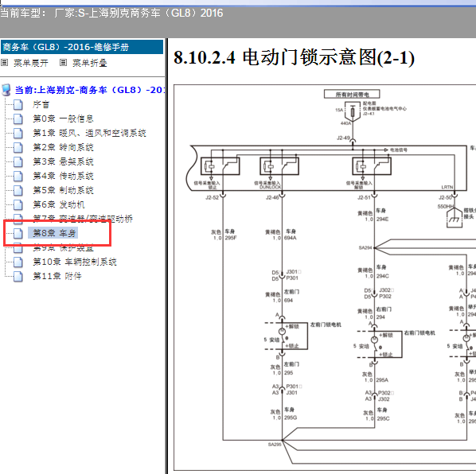The image size is (476, 474).
Task: Open 第11章 附件
Action: [57, 276]
